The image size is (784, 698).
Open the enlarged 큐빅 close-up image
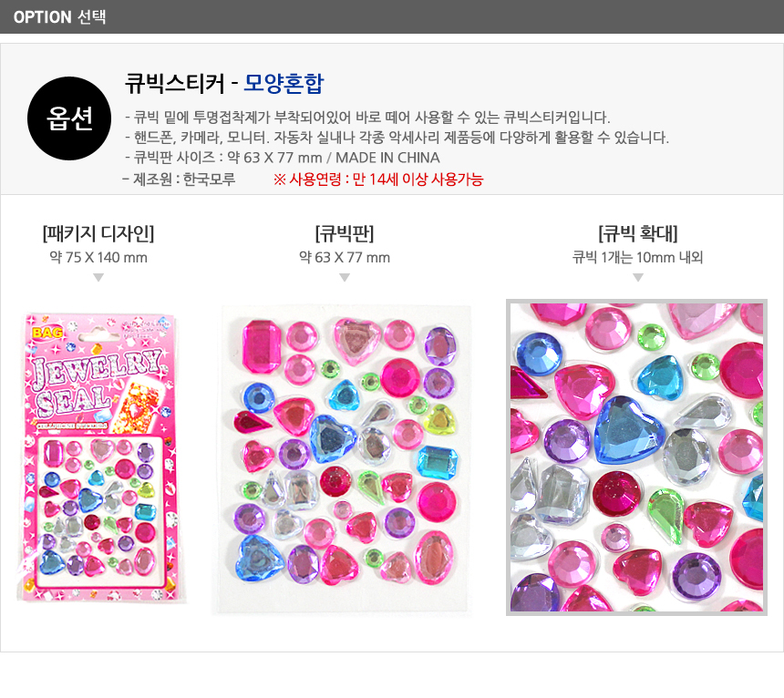pos(636,457)
